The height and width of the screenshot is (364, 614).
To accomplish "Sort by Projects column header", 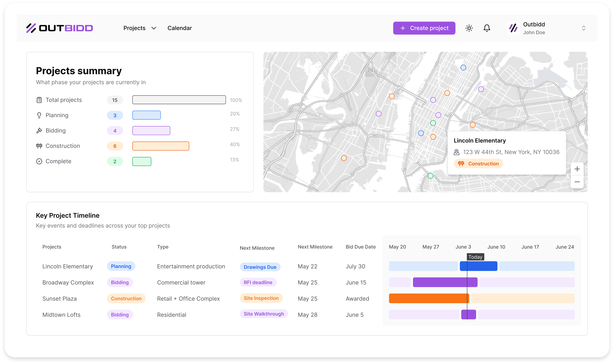I will (52, 247).
